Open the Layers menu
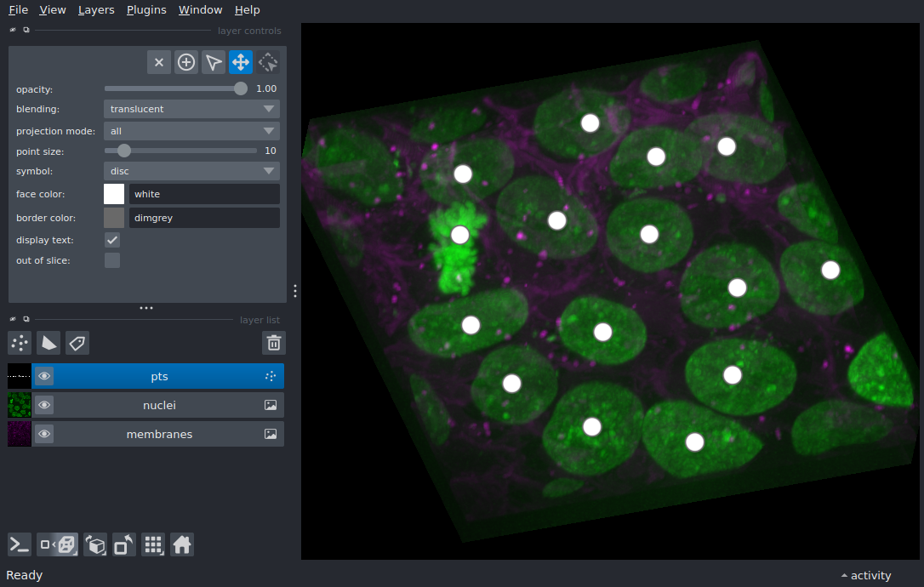 (x=96, y=10)
